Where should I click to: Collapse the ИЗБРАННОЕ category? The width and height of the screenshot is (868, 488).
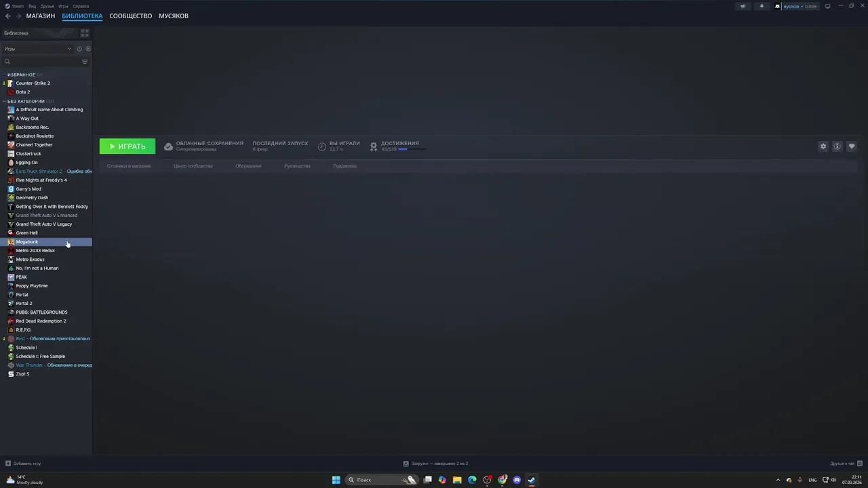5,75
